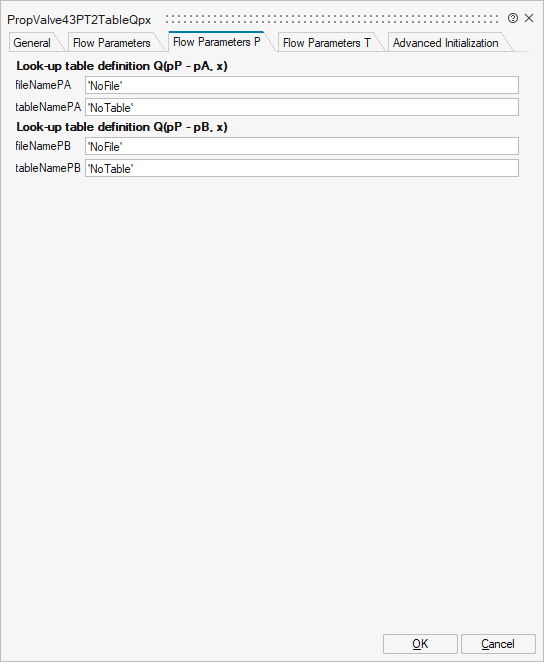The image size is (544, 662).
Task: Close the PropValve43PT2TableQpx dialog
Action: coord(529,18)
